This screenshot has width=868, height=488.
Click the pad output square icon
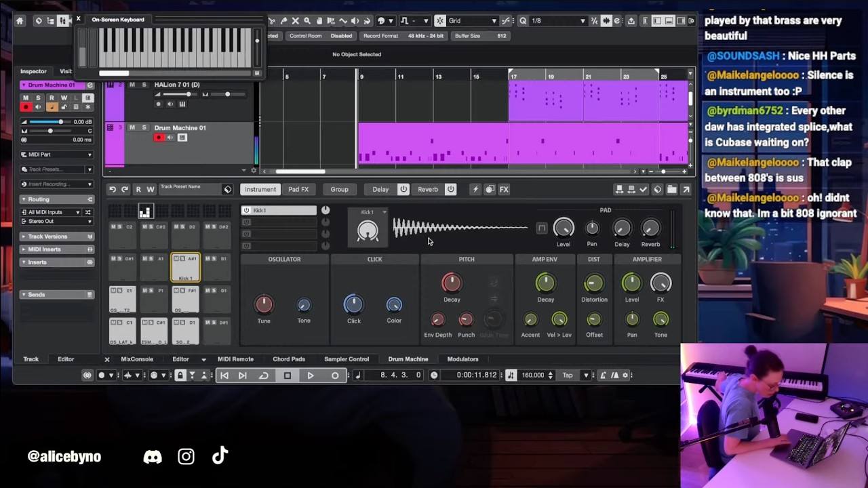coord(541,228)
